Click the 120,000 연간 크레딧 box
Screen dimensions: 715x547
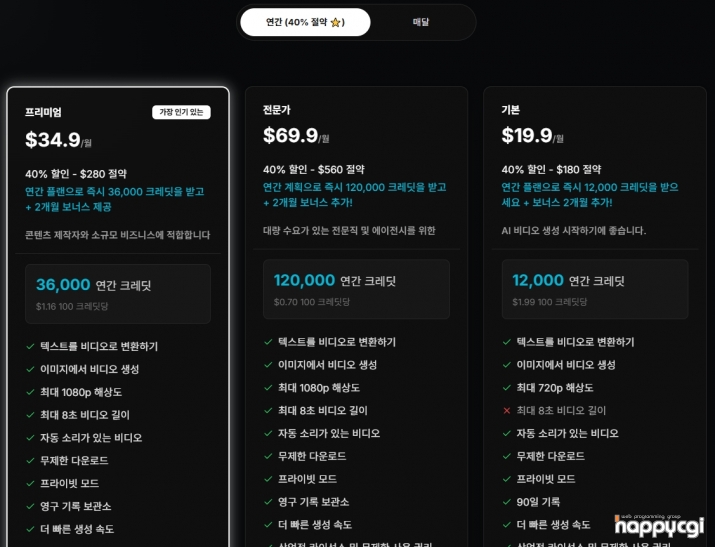(x=356, y=289)
